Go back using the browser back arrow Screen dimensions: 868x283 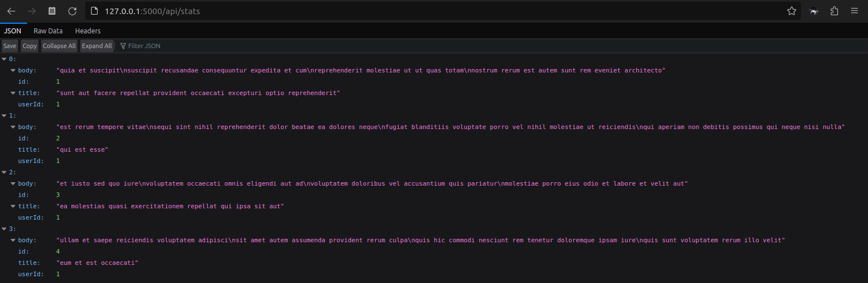(11, 11)
